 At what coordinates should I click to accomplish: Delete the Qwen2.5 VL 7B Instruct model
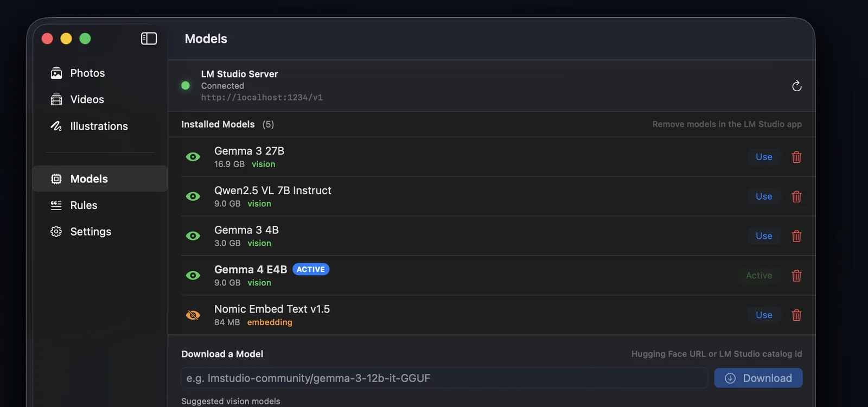pyautogui.click(x=796, y=196)
